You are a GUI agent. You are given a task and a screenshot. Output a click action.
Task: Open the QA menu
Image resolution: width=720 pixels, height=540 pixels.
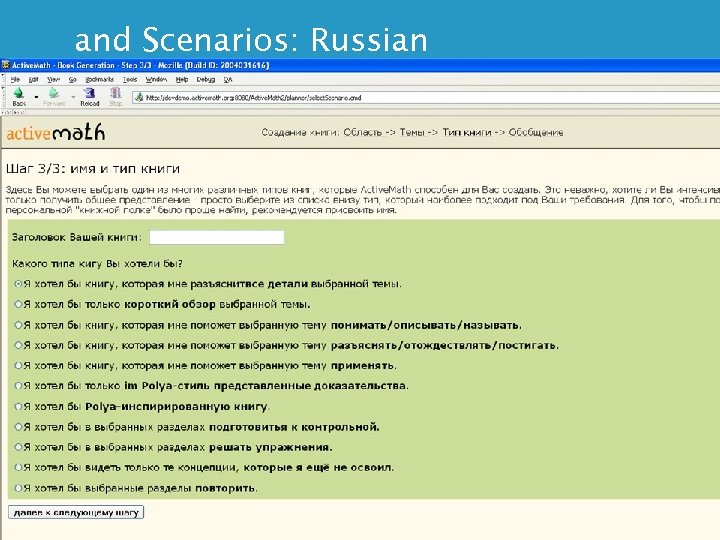point(228,79)
